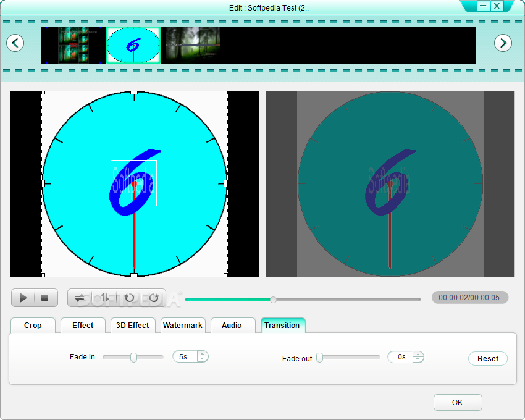Click the top-middle crop handle
The image size is (525, 420).
[134, 93]
